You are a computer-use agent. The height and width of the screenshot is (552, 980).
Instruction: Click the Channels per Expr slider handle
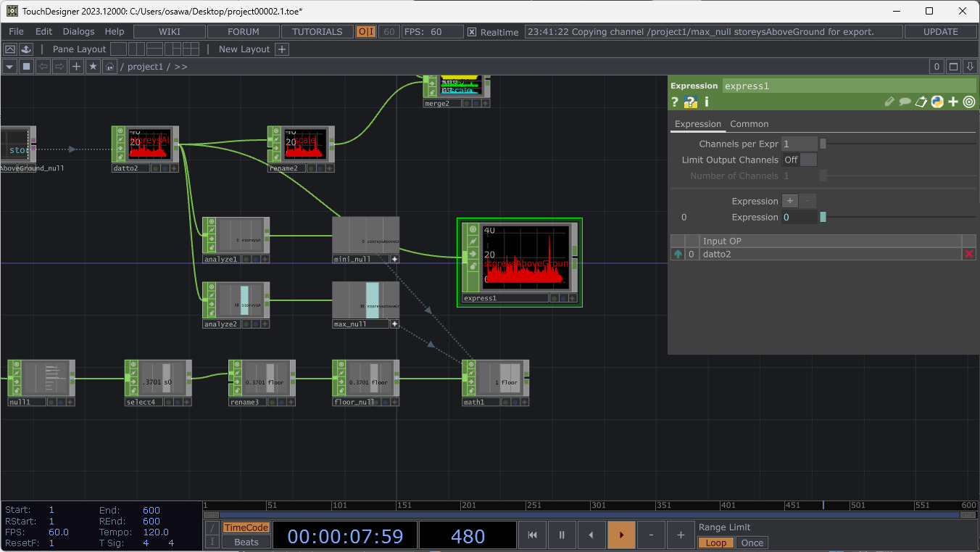pos(823,144)
